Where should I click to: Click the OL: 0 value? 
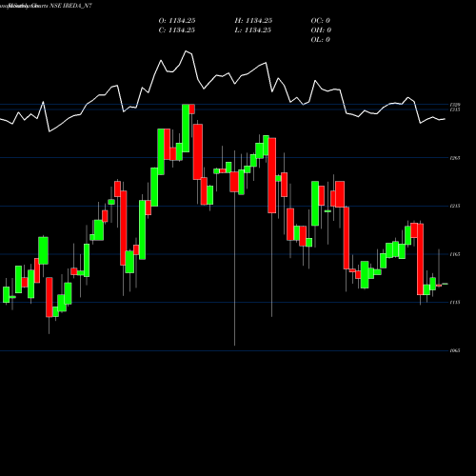[x=321, y=40]
